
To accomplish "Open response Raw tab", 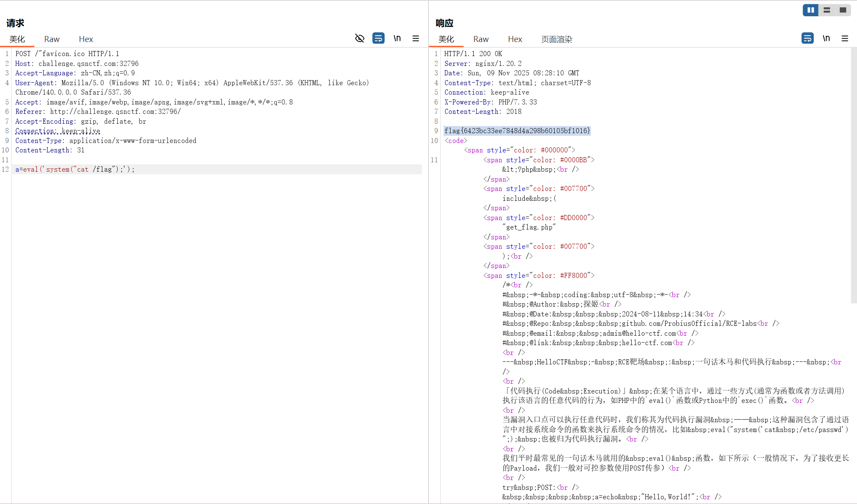I will (481, 39).
